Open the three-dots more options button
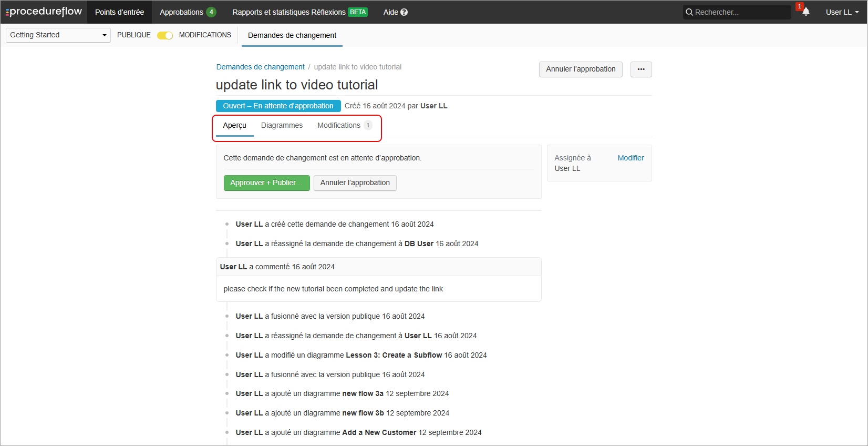The image size is (868, 446). pos(641,69)
